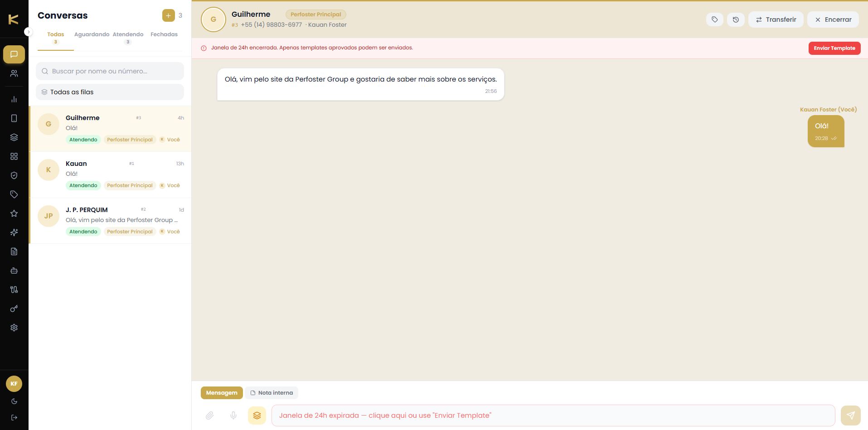
Task: Open the Guilherme conversation in list
Action: (110, 129)
